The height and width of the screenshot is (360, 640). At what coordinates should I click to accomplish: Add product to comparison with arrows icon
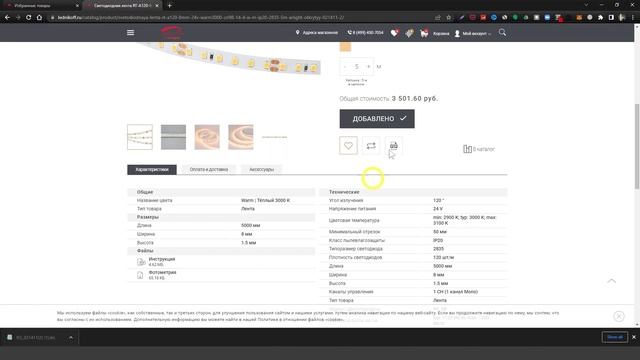point(371,145)
